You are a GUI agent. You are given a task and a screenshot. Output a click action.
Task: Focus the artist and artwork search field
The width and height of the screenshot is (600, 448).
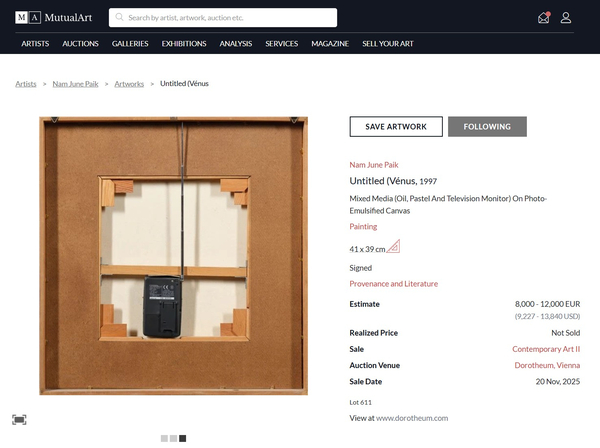[x=230, y=18]
